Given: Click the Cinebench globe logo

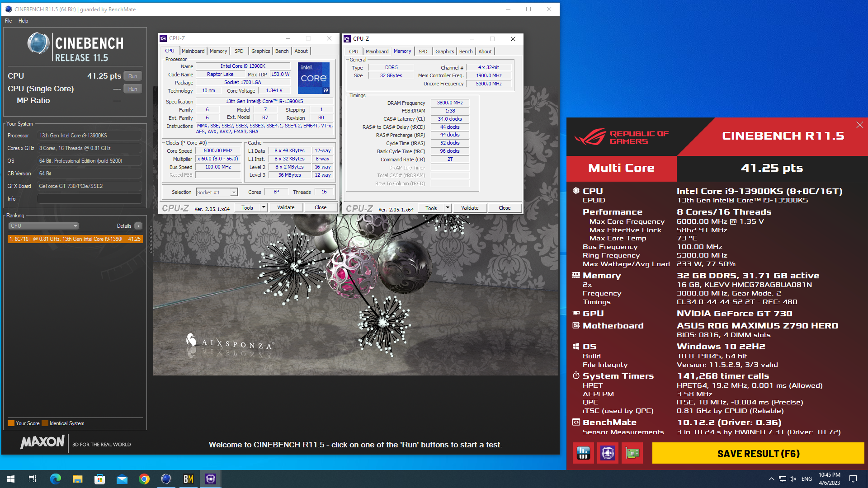Looking at the screenshot, I should point(38,44).
